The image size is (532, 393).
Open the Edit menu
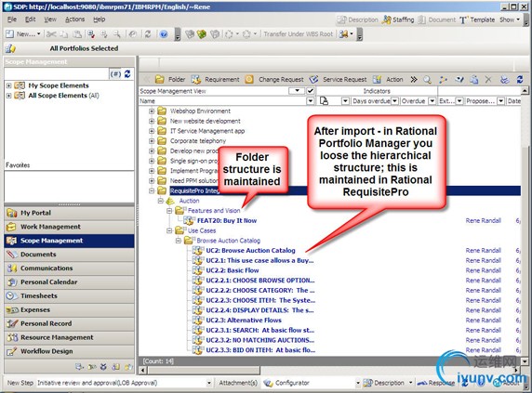(x=30, y=20)
